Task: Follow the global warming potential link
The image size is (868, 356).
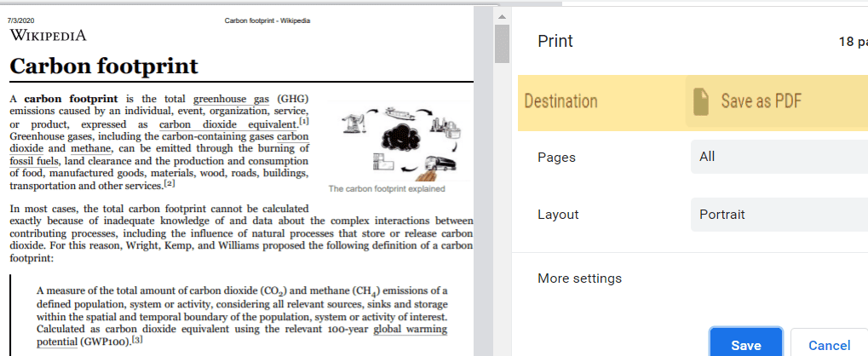Action: pos(410,330)
